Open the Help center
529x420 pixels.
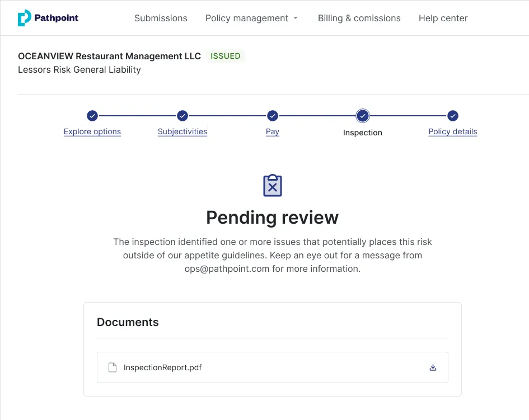tap(443, 18)
